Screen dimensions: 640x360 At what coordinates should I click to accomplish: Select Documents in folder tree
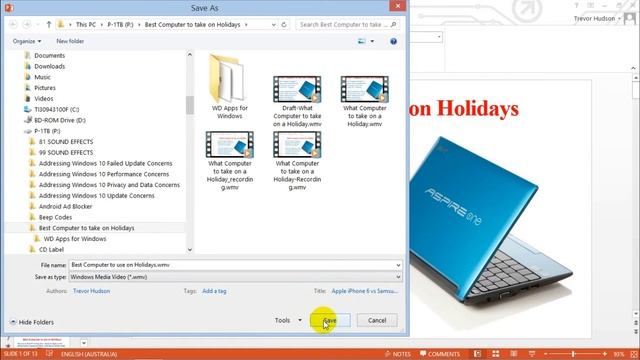[x=49, y=56]
